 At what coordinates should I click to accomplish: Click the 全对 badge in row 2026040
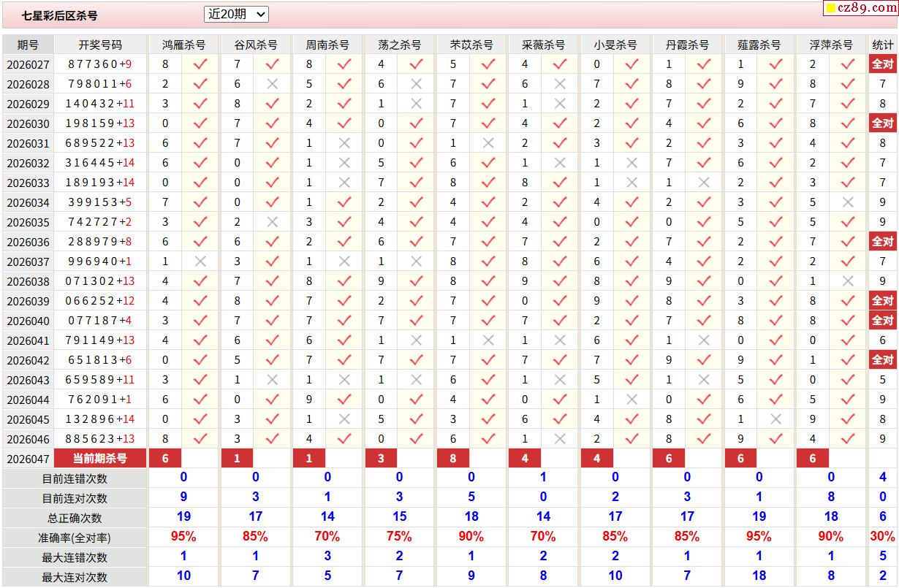882,321
